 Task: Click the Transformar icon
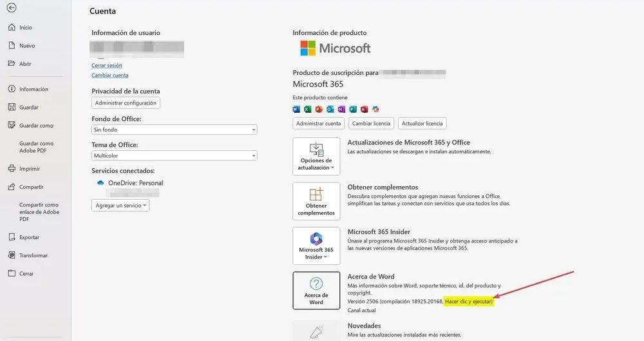click(12, 255)
